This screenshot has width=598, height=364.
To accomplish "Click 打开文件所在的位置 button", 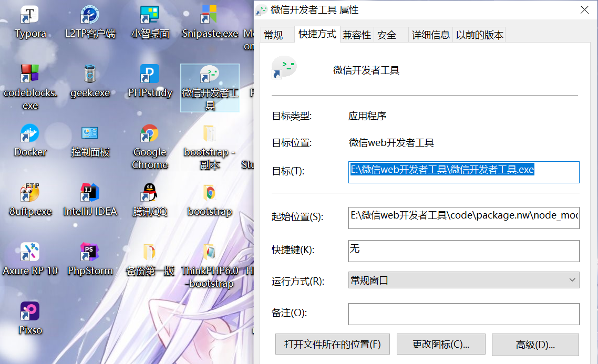I will (x=332, y=344).
